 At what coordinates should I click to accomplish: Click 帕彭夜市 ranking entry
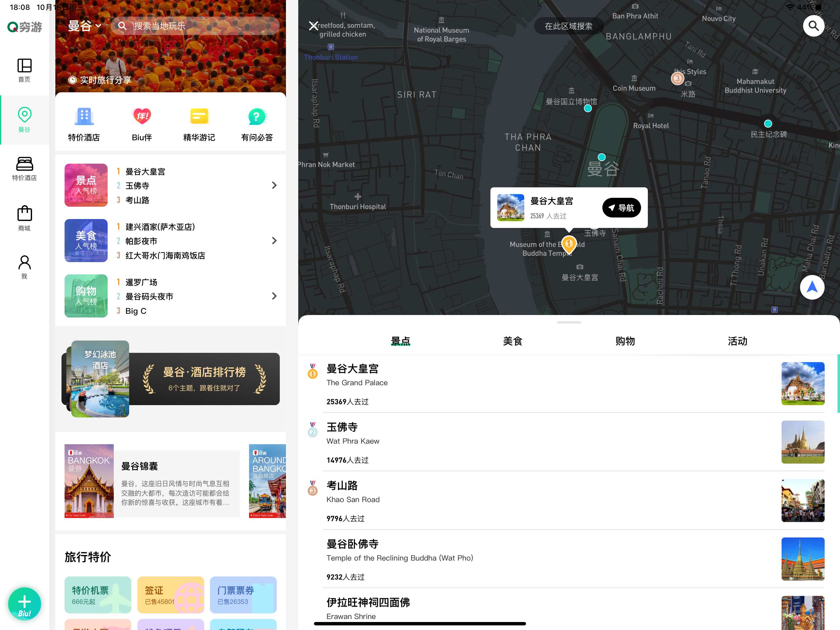141,241
